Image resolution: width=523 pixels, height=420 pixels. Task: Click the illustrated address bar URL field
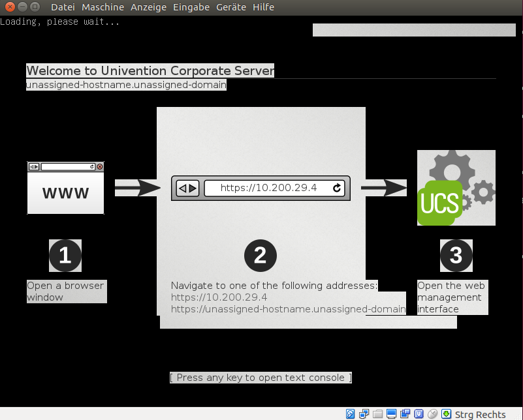(268, 188)
